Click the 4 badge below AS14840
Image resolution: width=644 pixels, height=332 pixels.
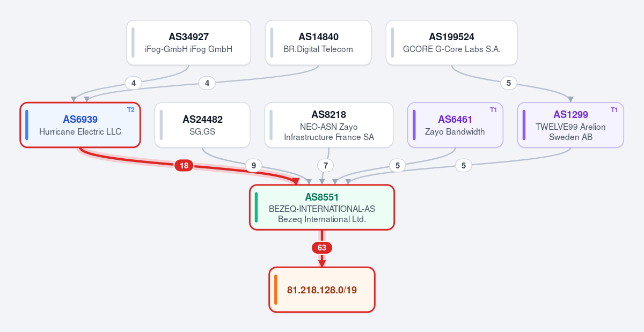(207, 83)
